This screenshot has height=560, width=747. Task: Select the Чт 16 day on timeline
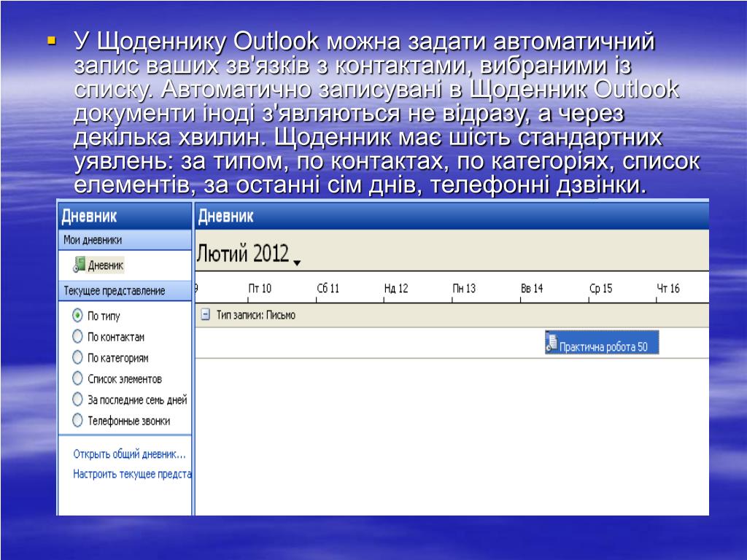coord(668,288)
